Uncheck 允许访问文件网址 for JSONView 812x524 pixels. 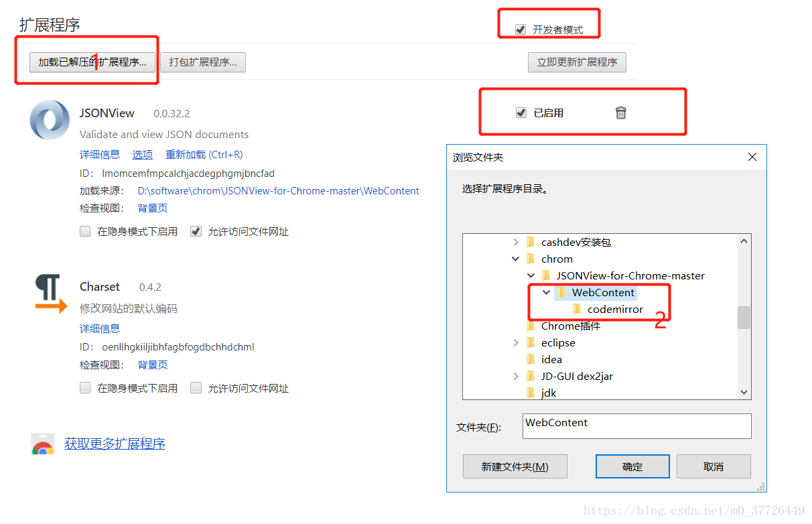click(x=196, y=231)
